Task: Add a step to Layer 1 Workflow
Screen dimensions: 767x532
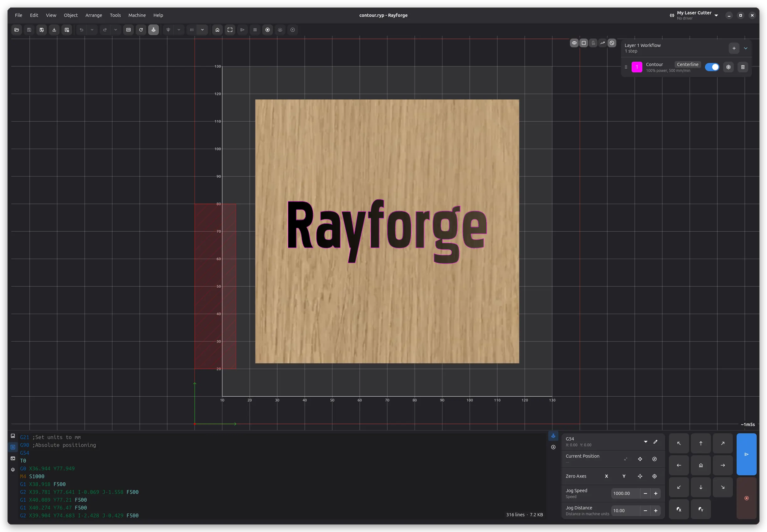Action: tap(734, 48)
